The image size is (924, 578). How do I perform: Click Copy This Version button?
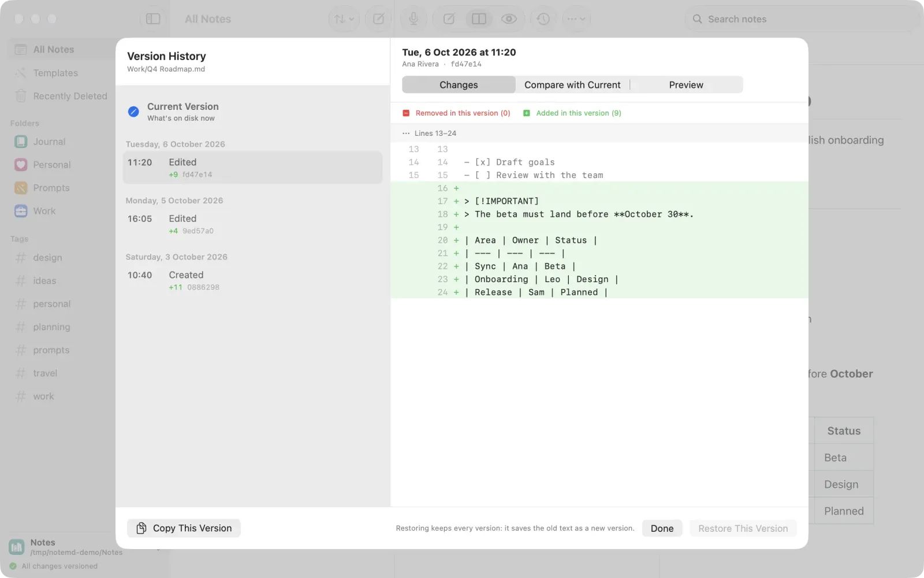(x=184, y=528)
